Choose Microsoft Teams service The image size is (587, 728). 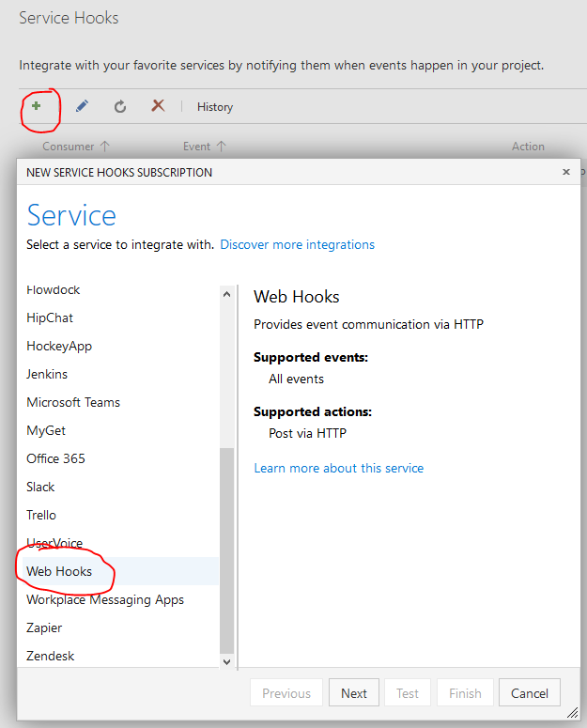coord(73,402)
